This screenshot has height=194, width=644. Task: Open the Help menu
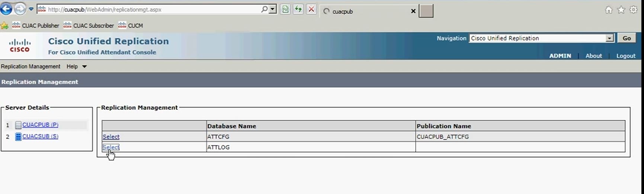tap(72, 66)
